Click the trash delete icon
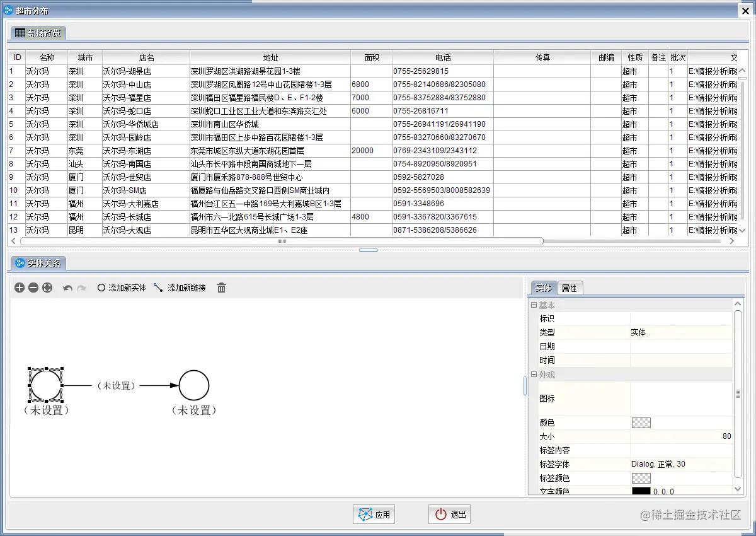The image size is (756, 536). tap(222, 288)
